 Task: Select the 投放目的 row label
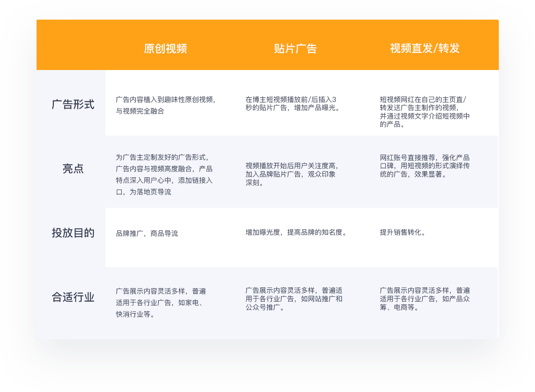point(73,233)
